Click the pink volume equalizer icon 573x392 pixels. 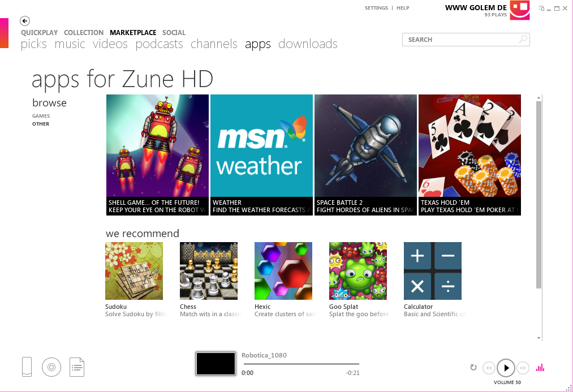pyautogui.click(x=540, y=367)
